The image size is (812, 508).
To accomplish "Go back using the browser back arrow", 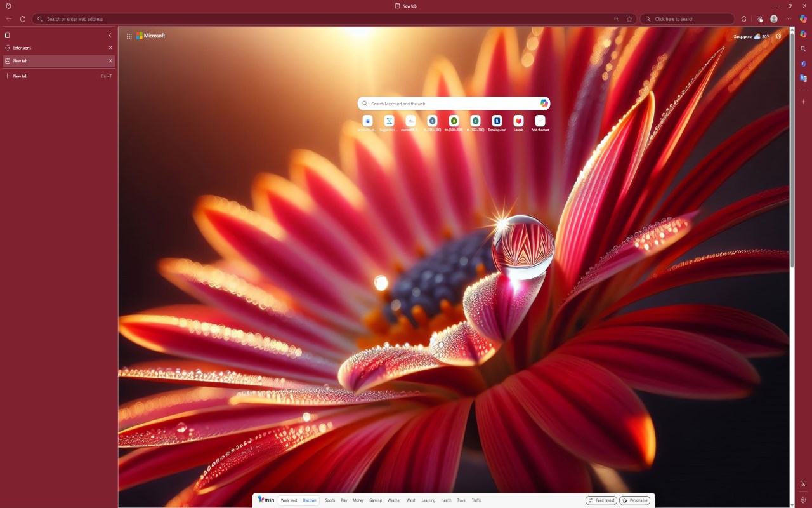I will coord(9,19).
